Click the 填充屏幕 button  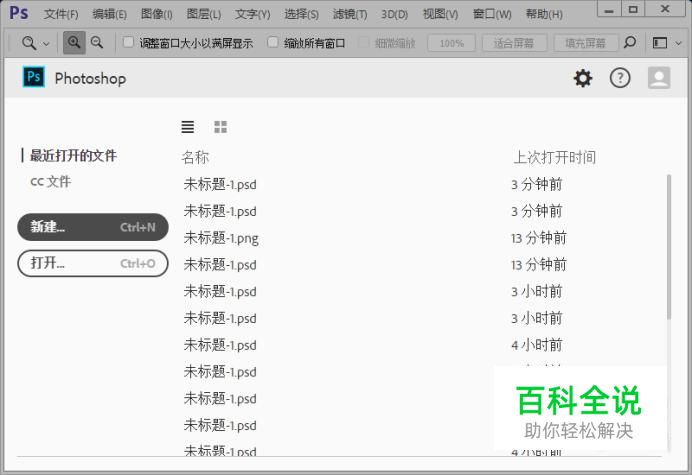(586, 43)
